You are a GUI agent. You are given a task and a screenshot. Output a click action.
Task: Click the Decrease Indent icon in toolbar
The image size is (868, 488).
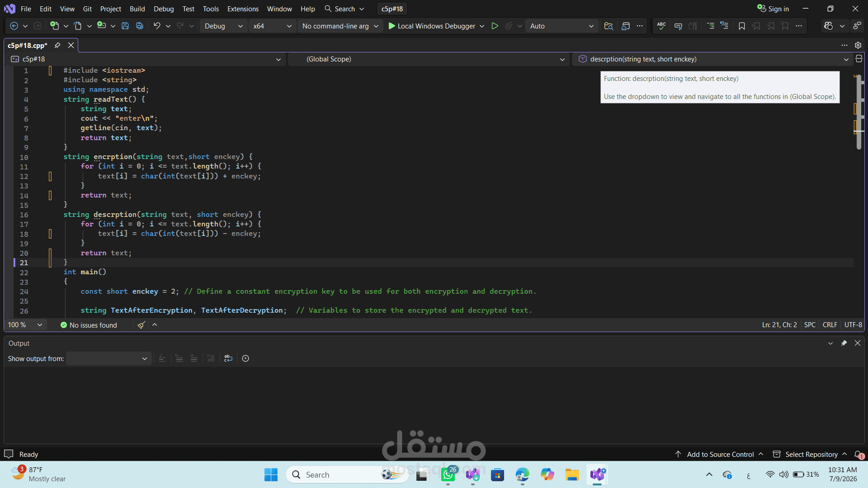coord(710,26)
